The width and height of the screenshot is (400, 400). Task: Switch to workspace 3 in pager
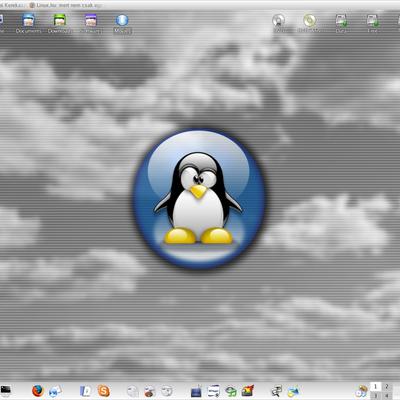[x=375, y=395]
